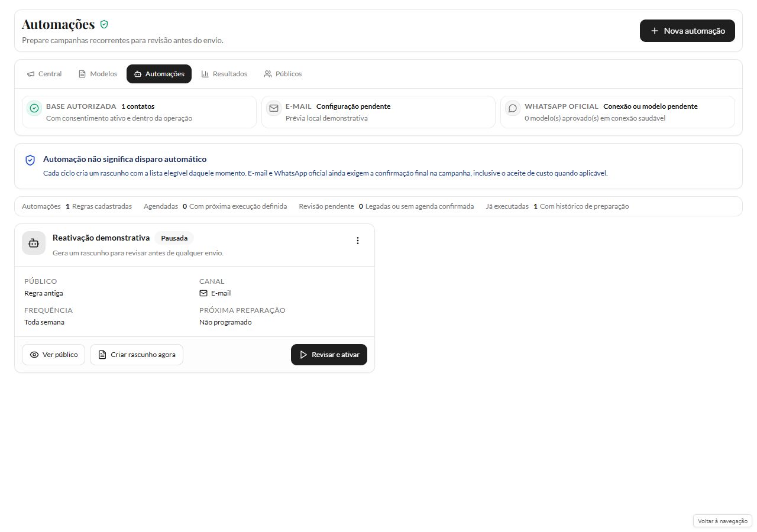Click the envelope icon in E-mail status card

pyautogui.click(x=273, y=108)
